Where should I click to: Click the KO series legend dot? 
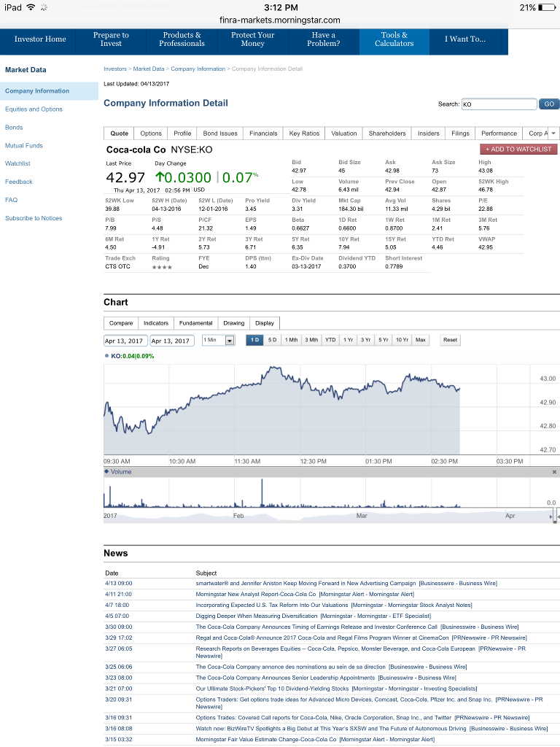(x=106, y=356)
